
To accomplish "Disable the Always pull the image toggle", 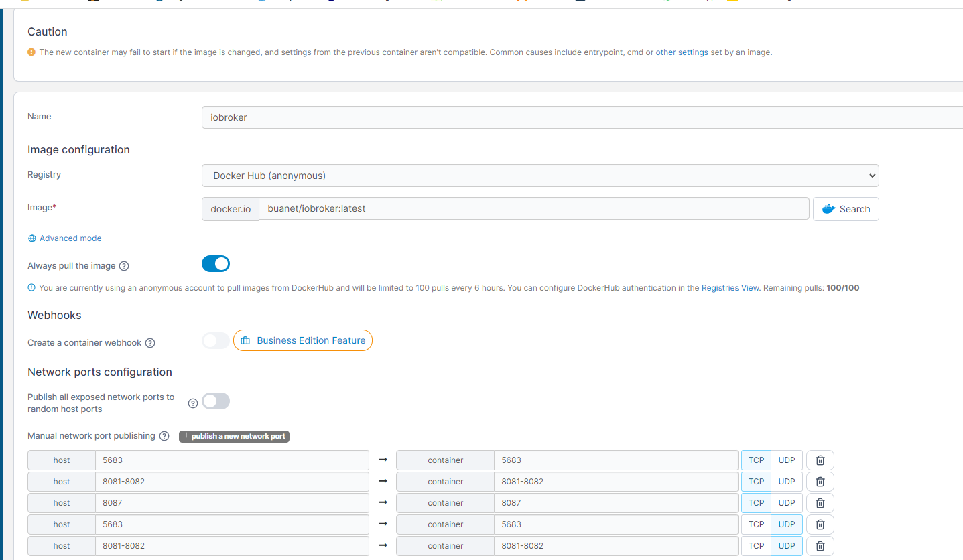I will (x=216, y=264).
